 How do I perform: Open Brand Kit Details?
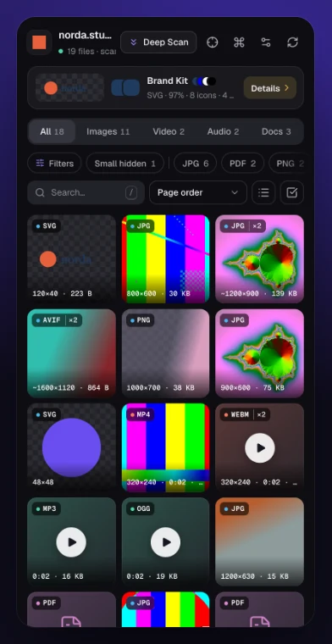pos(269,88)
